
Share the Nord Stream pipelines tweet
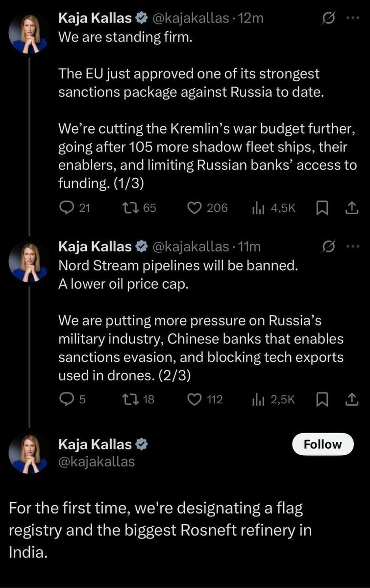point(351,400)
